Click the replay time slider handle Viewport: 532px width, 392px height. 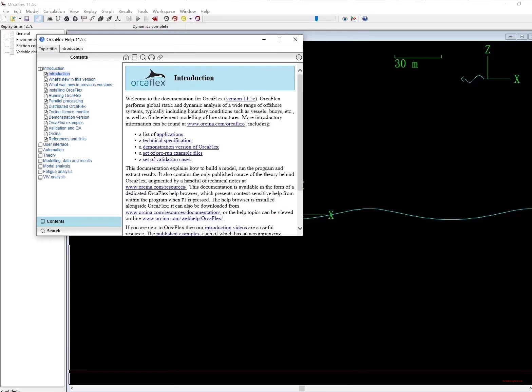316,19
